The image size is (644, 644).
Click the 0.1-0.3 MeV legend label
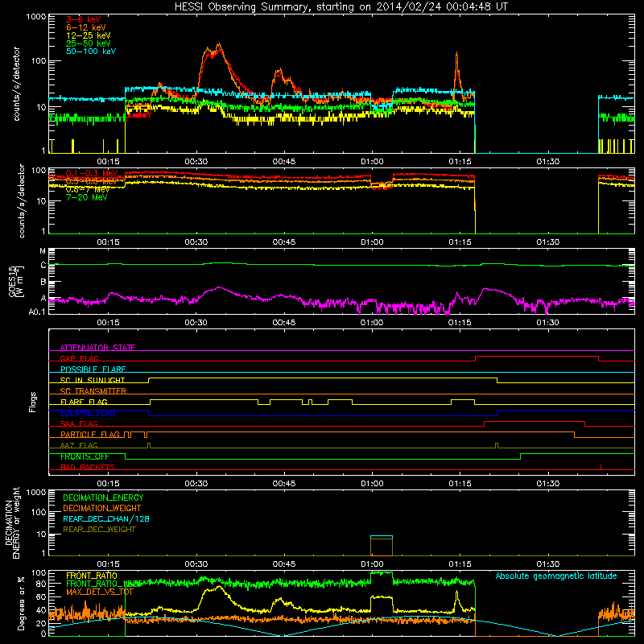[x=92, y=173]
